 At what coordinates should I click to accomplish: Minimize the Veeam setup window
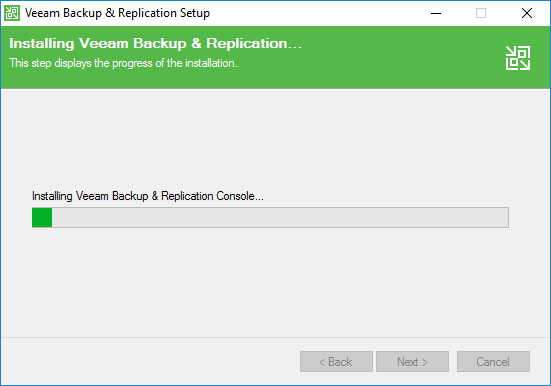pyautogui.click(x=436, y=13)
